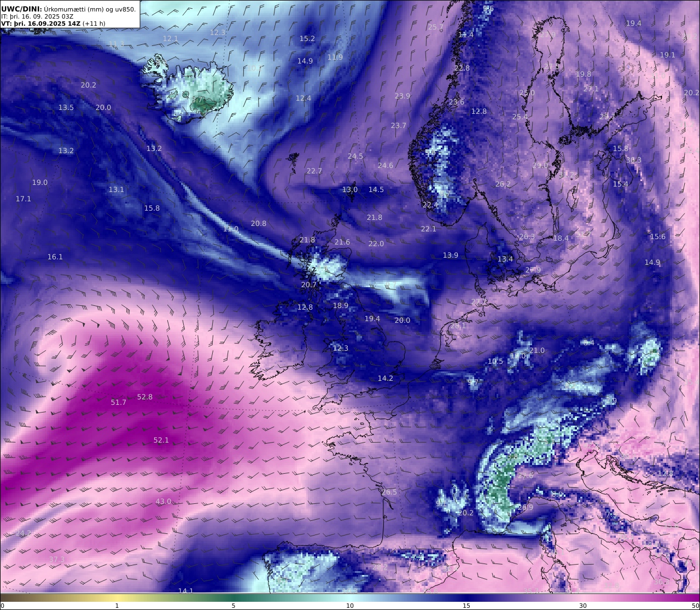Select the 22.4 value near Norway
Screen dimensions: 700x610
click(430, 205)
